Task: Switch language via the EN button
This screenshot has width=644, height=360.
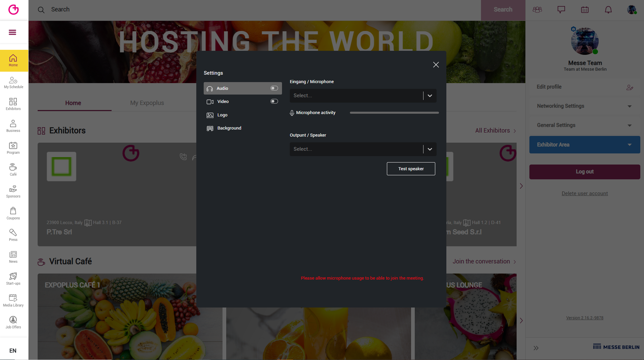Action: [13, 351]
